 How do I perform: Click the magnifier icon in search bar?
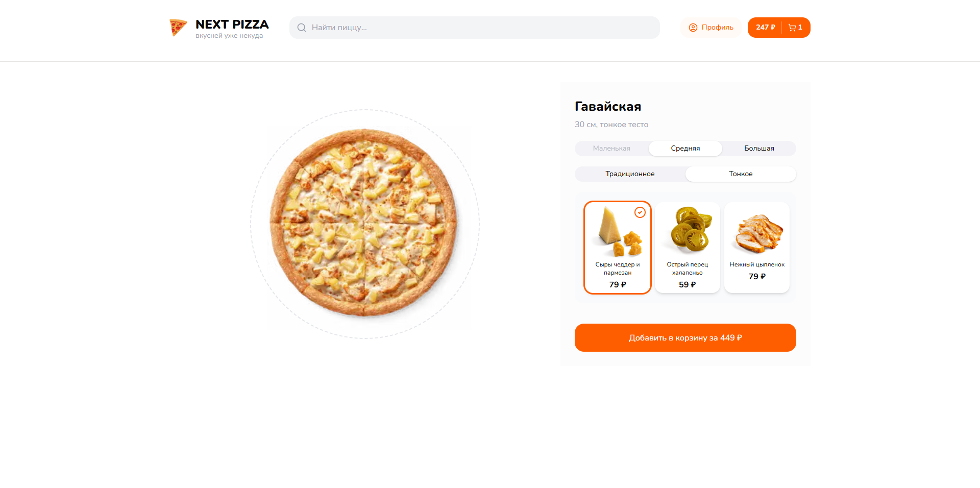click(301, 28)
